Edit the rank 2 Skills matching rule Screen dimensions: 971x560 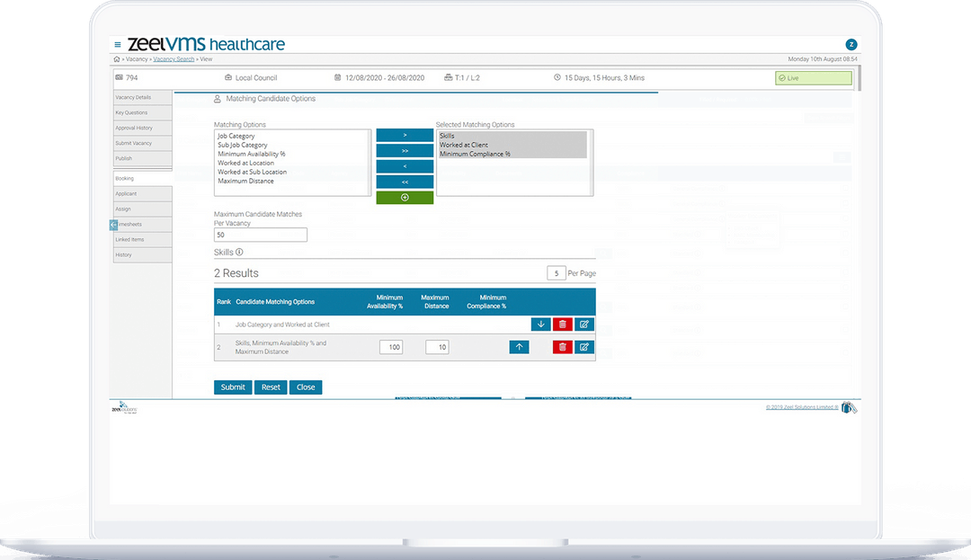pos(583,347)
